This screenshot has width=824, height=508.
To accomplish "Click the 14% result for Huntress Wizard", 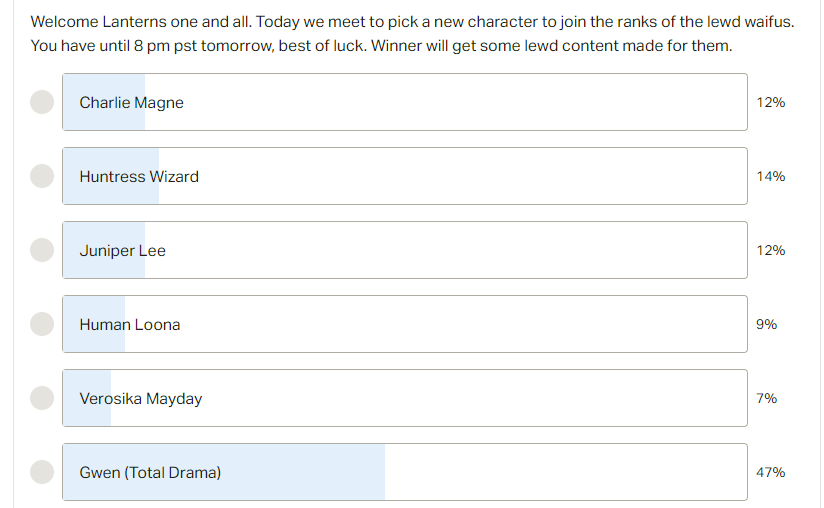I will tap(770, 176).
